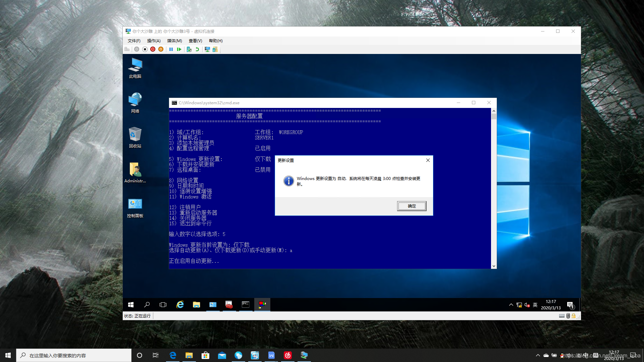Click the checkpoint icon in toolbar
This screenshot has width=644, height=362.
click(189, 49)
